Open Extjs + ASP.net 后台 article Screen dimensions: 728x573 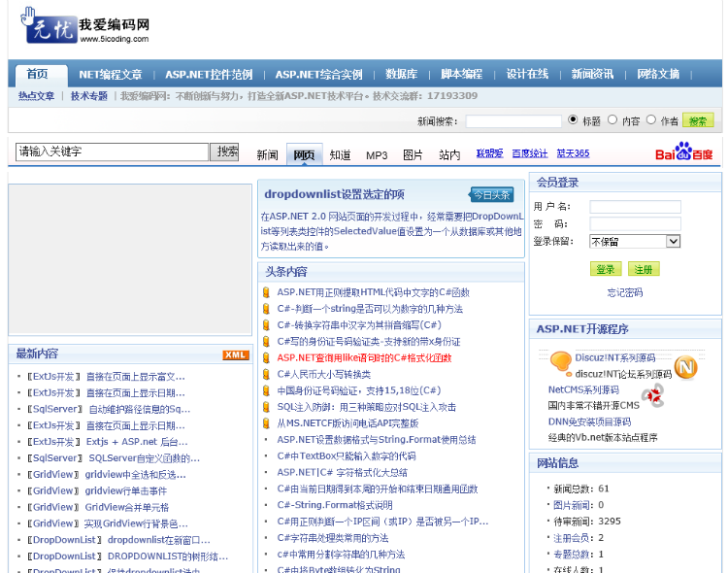click(137, 442)
